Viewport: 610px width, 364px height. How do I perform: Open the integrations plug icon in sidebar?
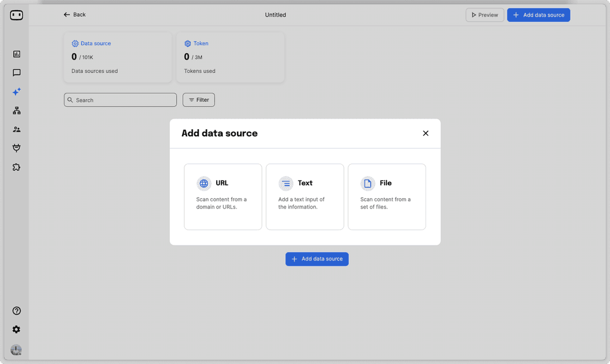pos(16,148)
